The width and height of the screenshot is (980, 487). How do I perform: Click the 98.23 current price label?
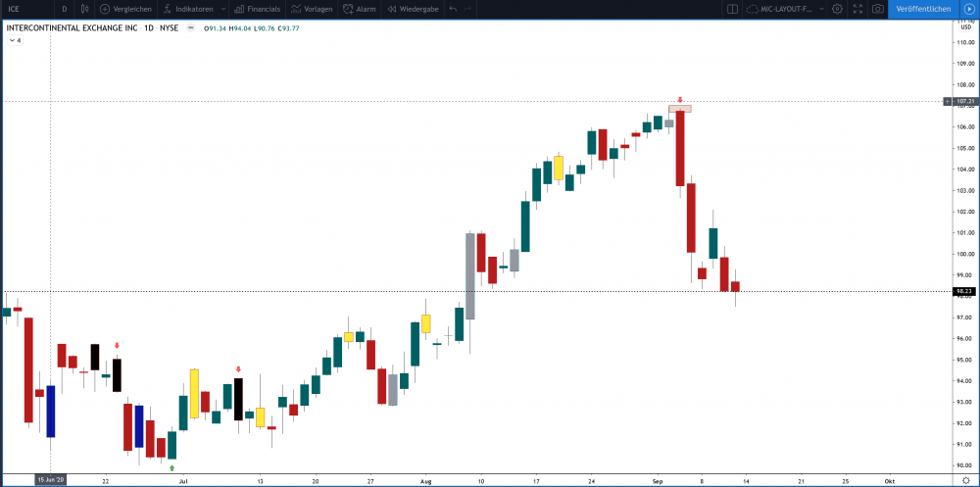point(964,291)
